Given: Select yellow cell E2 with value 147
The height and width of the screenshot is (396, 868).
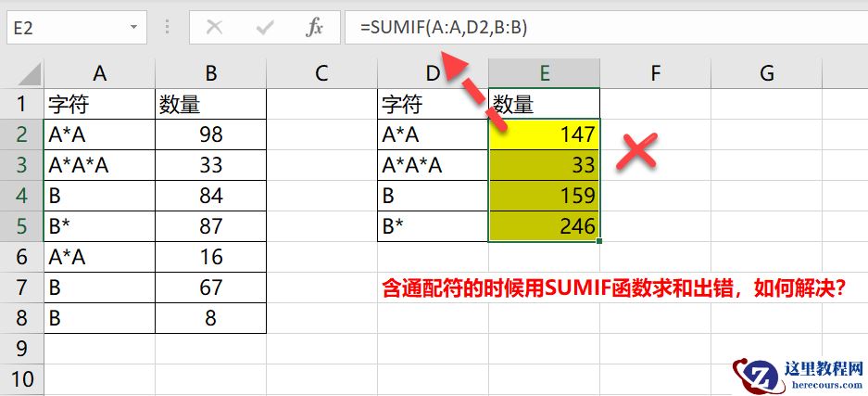Looking at the screenshot, I should click(544, 134).
